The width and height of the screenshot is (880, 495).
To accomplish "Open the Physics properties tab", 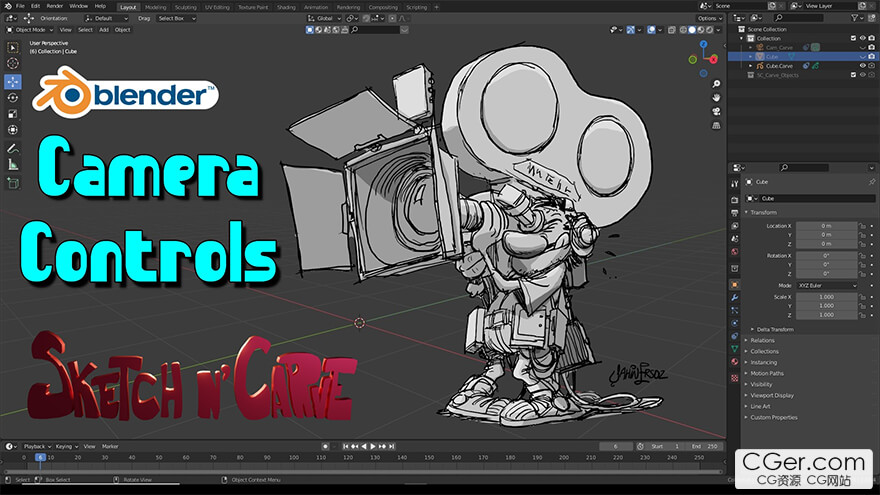I will pyautogui.click(x=735, y=323).
